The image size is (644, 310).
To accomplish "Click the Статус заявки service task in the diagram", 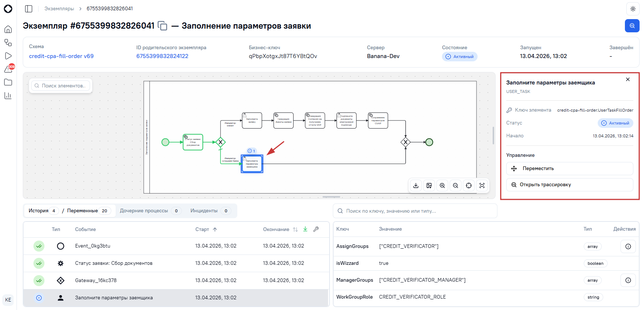I will pos(193,142).
